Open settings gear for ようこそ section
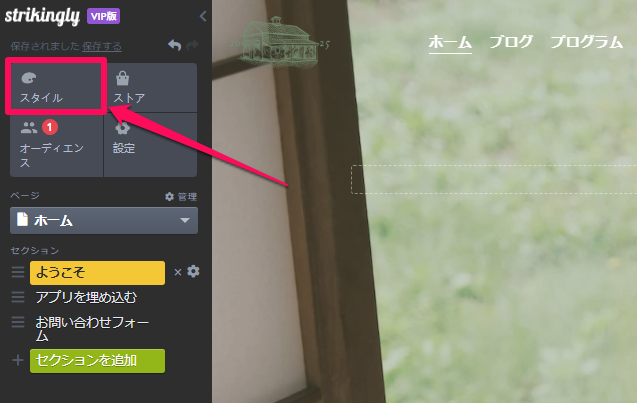637x403 pixels. pos(193,271)
